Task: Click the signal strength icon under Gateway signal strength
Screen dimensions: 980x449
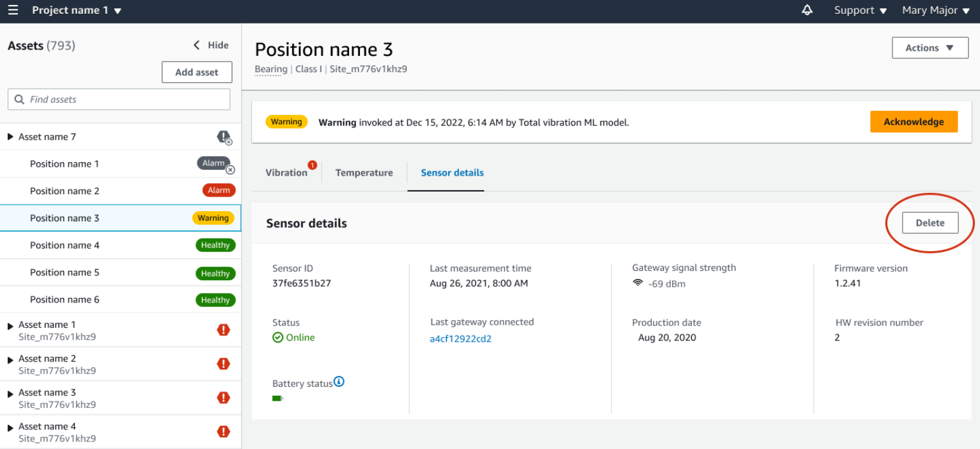Action: pos(638,283)
